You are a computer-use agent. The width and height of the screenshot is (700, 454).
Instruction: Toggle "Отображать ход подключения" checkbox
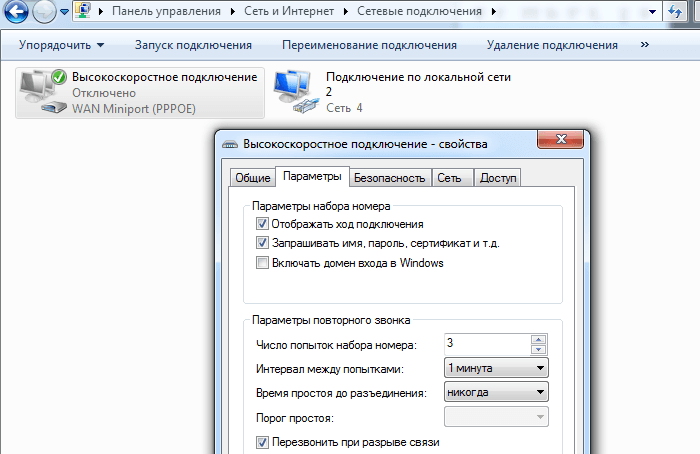pos(262,223)
